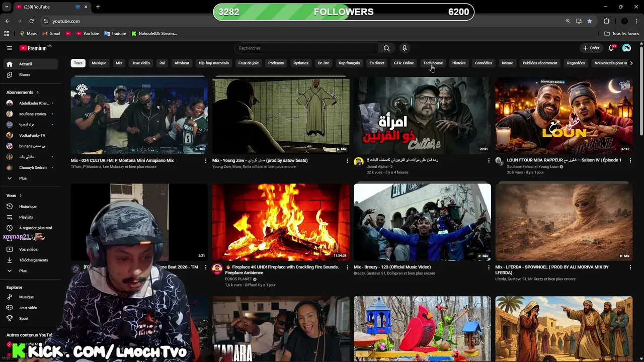Play the Fireplace 4K UHD thumbnail

281,222
